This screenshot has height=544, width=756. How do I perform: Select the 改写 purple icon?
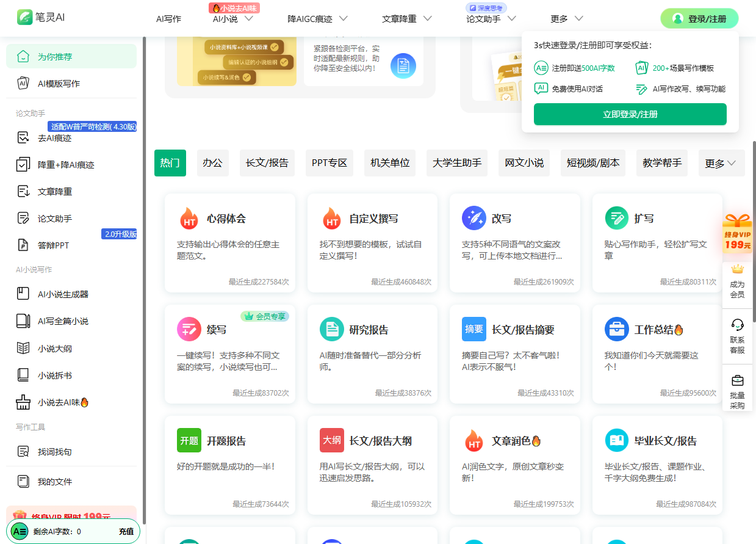click(x=473, y=219)
